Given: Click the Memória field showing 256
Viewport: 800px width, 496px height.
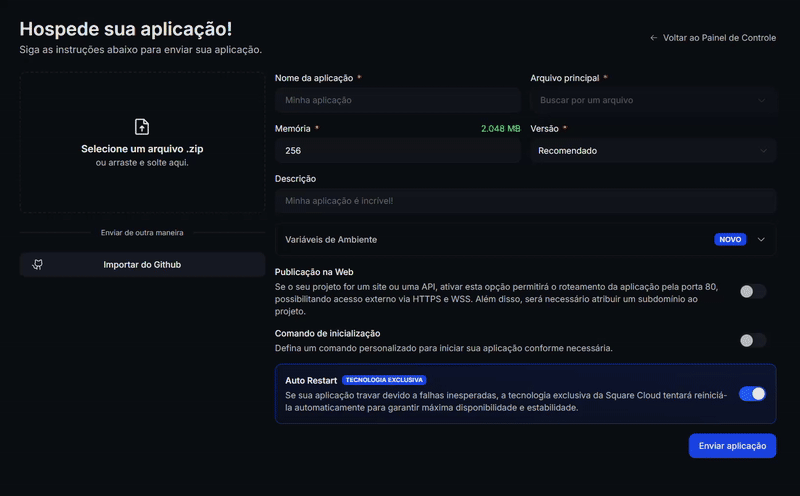Looking at the screenshot, I should click(x=397, y=151).
